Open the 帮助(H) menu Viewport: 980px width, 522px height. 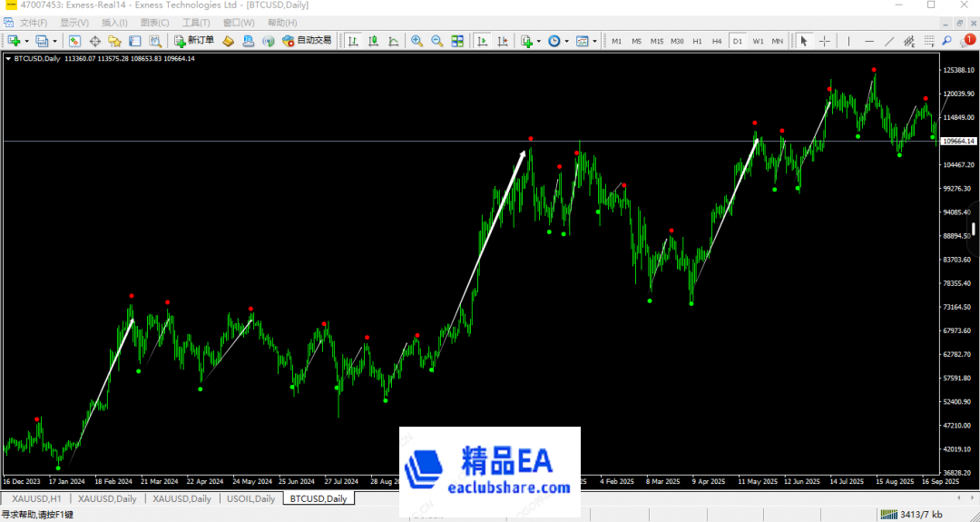[x=282, y=23]
